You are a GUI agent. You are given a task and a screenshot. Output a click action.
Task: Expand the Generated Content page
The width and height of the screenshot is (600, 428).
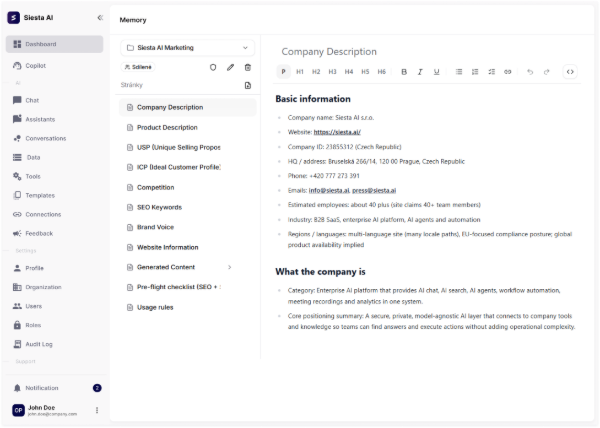pyautogui.click(x=229, y=267)
